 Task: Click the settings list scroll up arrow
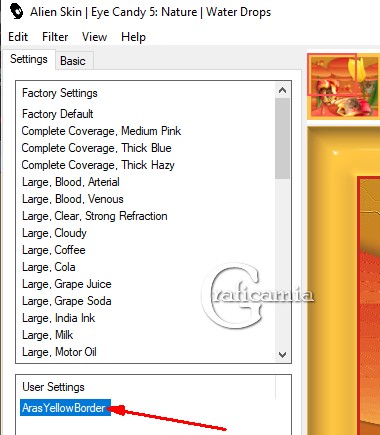coord(282,90)
